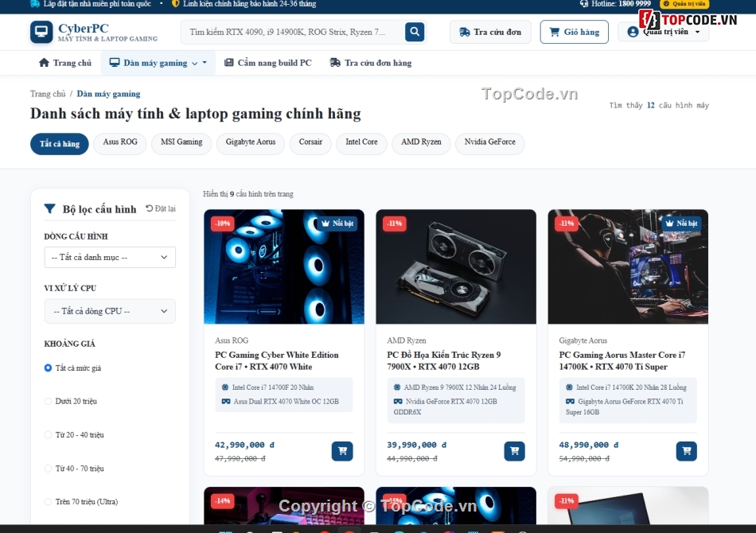This screenshot has height=533, width=756.
Task: Add Aorus Master PC to cart
Action: 687,451
